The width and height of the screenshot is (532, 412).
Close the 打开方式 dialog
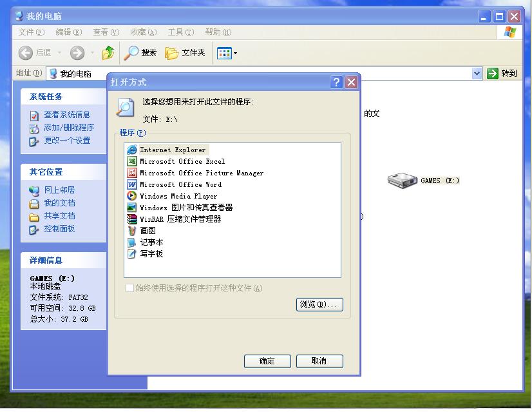point(352,82)
